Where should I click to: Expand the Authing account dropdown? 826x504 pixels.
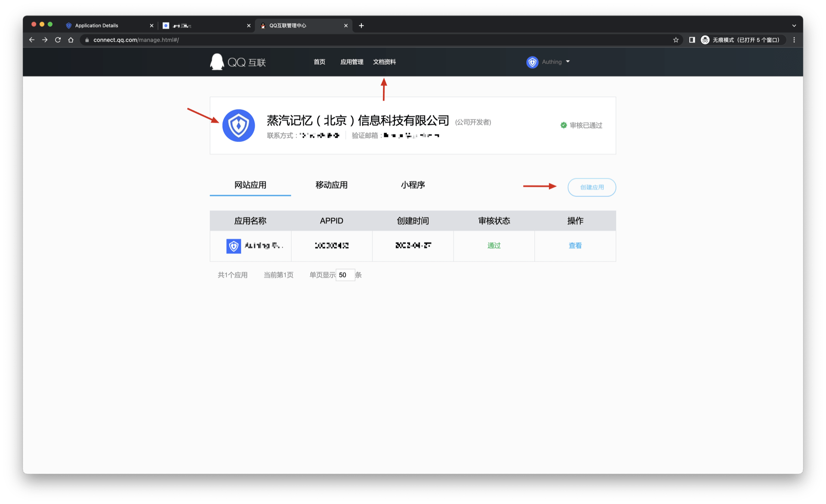point(568,62)
